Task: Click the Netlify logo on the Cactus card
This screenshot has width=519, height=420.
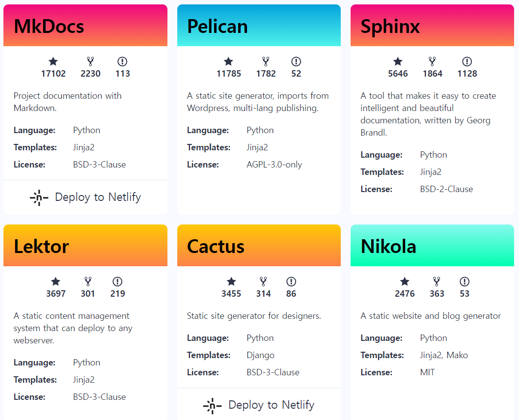Action: pyautogui.click(x=212, y=405)
